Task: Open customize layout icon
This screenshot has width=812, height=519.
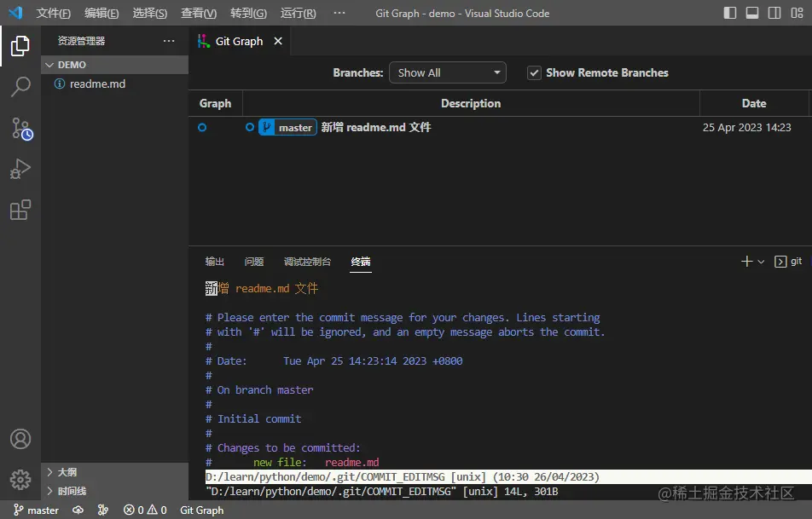Action: click(797, 13)
